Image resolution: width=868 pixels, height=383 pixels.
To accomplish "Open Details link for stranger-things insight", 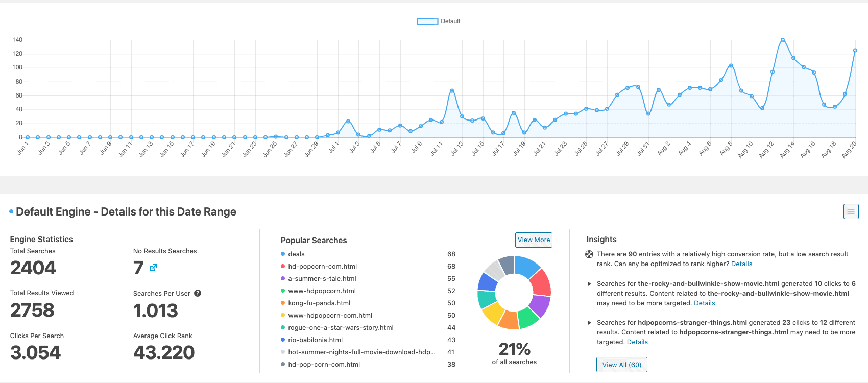I will click(x=637, y=342).
